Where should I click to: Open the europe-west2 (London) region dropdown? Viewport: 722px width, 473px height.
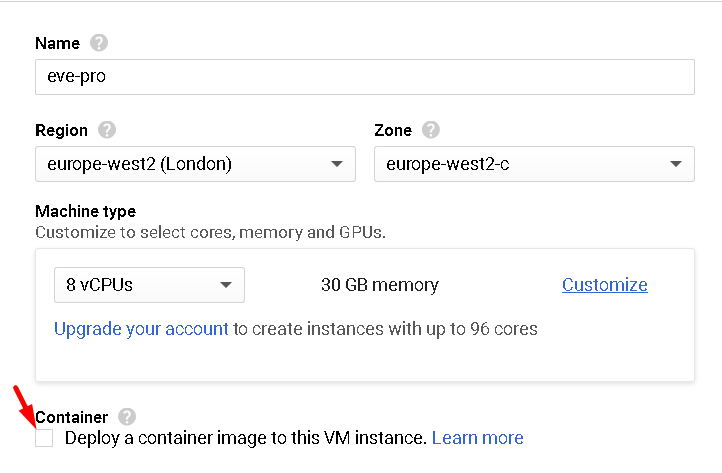195,164
